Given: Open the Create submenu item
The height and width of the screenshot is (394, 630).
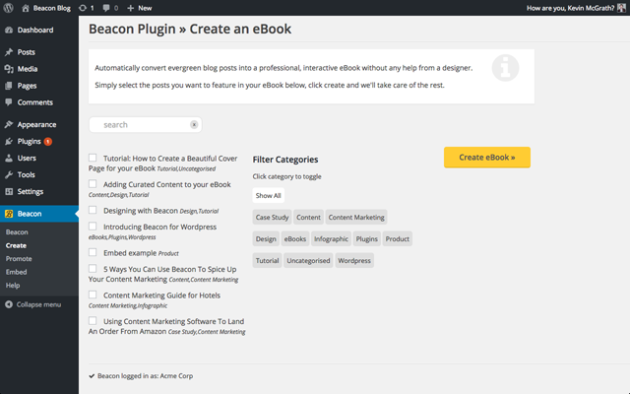Looking at the screenshot, I should 16,245.
